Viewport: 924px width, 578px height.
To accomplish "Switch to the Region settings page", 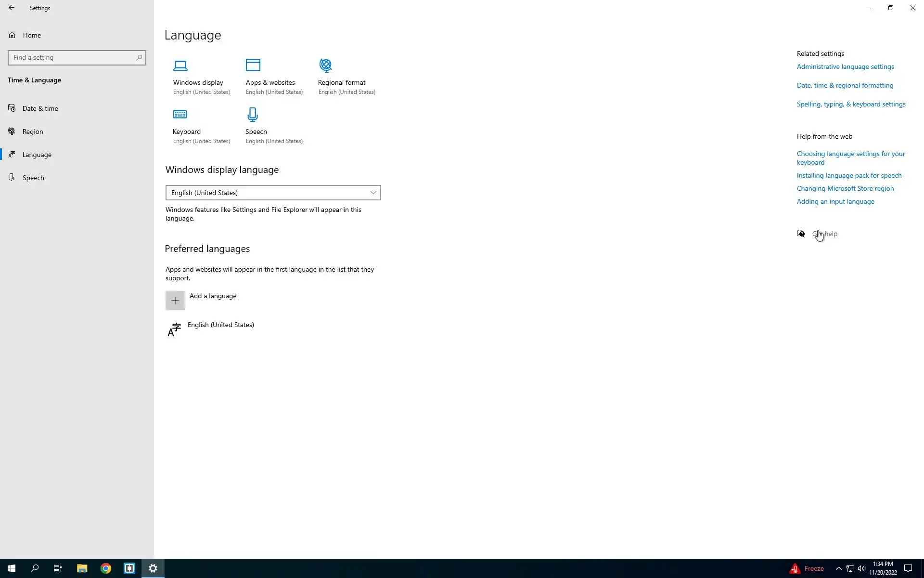I will coord(33,131).
